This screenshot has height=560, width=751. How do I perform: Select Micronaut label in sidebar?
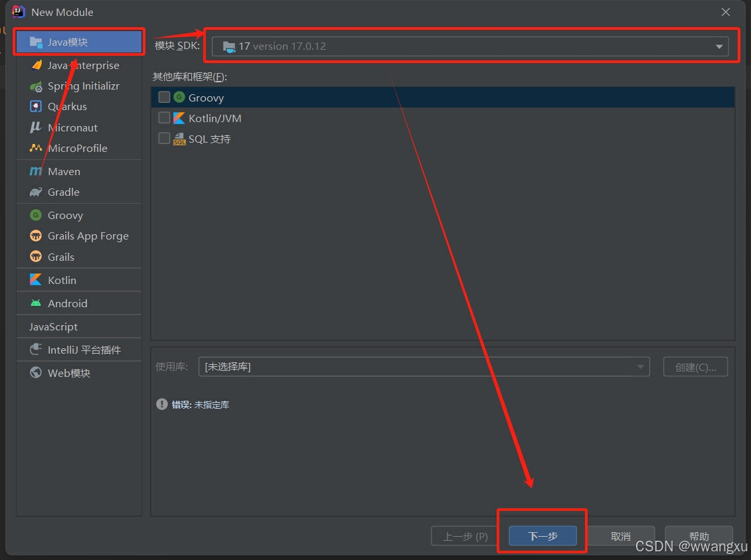(x=73, y=127)
